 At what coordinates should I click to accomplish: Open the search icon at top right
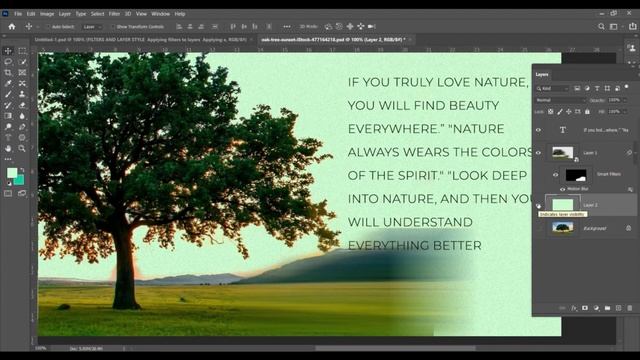pos(601,27)
